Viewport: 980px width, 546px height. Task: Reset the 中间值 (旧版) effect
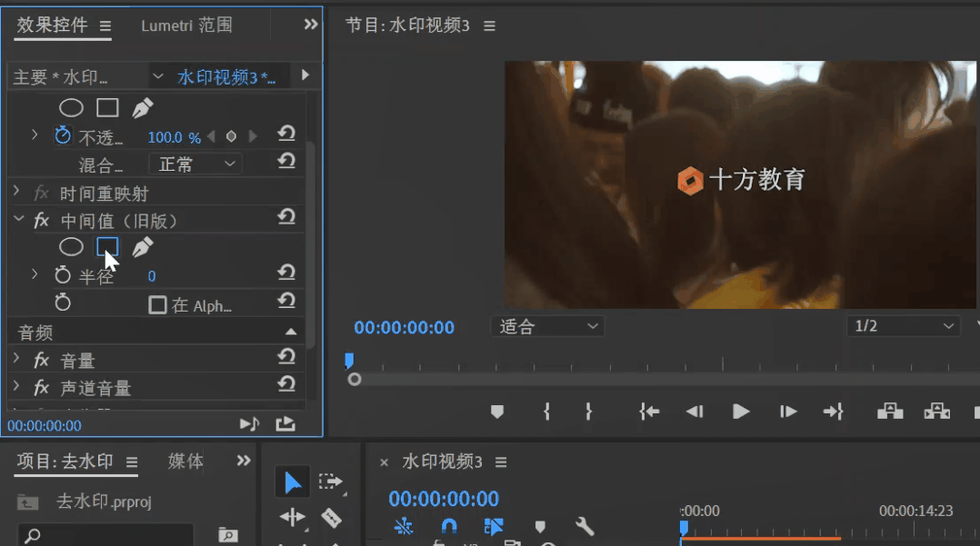click(286, 217)
